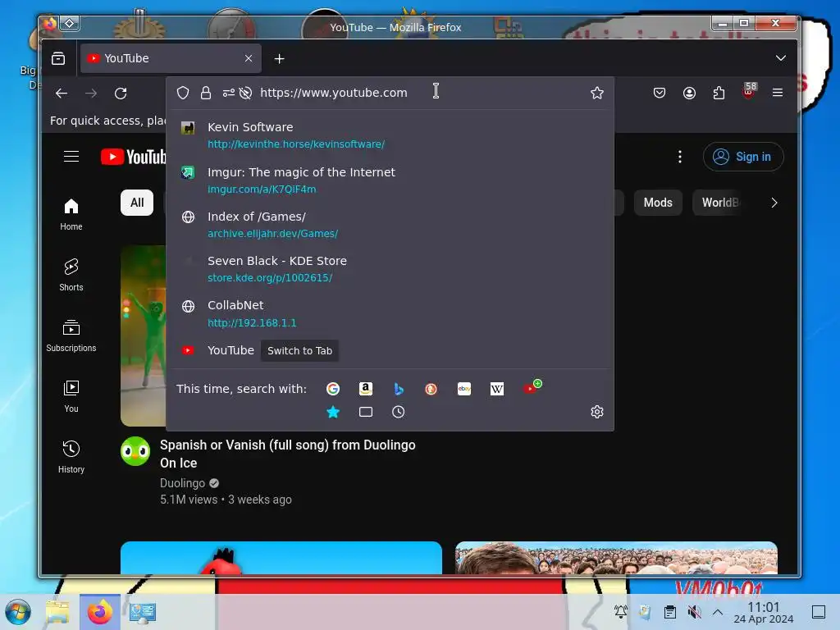
Task: Toggle the muted volume tray icon
Action: (694, 612)
